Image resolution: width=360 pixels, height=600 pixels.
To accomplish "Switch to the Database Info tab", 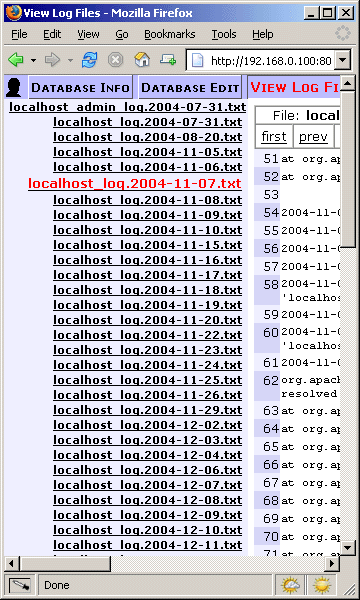I will (80, 88).
